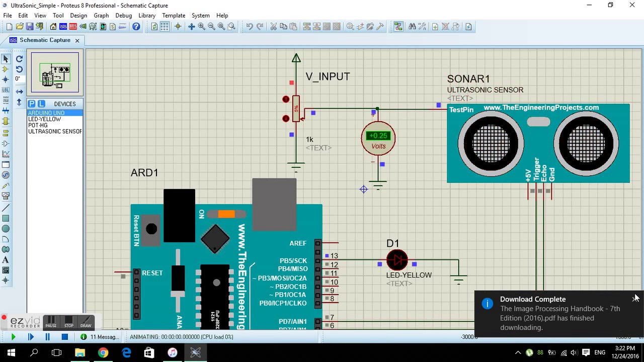The width and height of the screenshot is (644, 362).
Task: Select the Junction Dot tool
Action: (x=6, y=79)
